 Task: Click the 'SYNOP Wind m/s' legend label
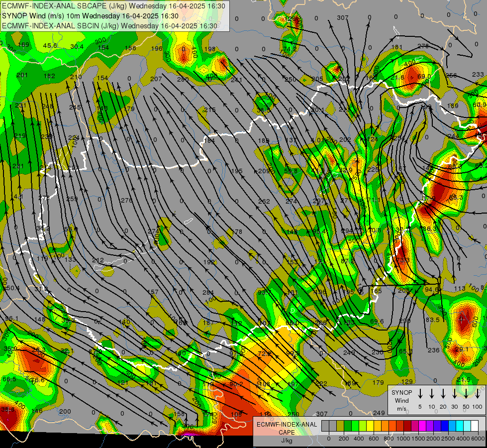[401, 400]
